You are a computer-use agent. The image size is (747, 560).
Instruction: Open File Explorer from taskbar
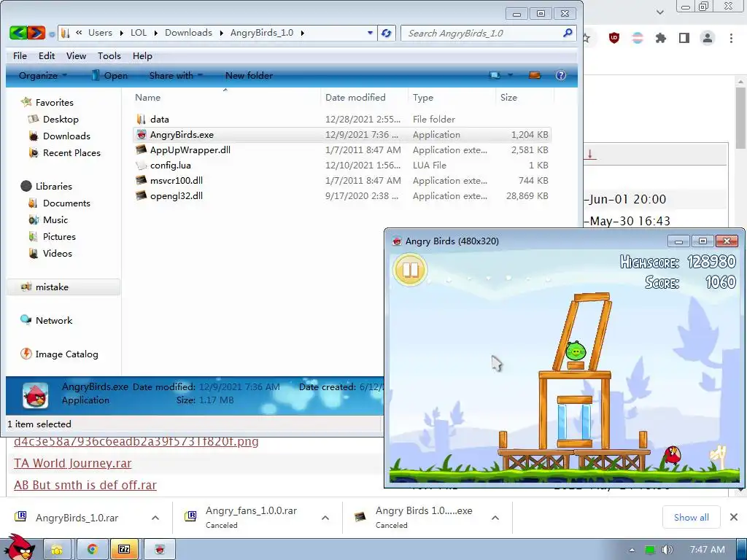point(57,550)
